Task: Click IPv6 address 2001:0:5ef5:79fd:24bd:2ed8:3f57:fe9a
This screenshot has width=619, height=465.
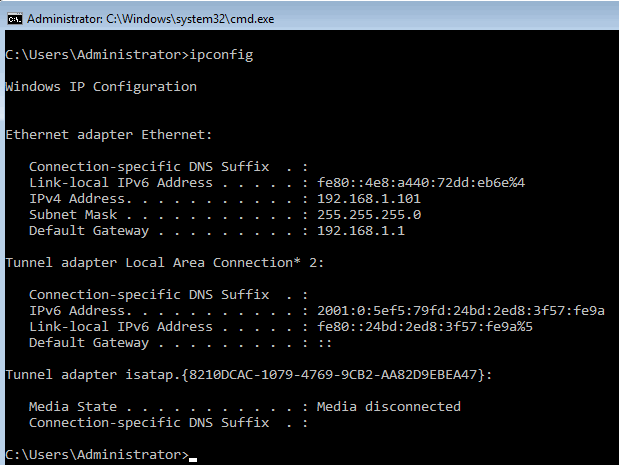Action: (x=461, y=311)
